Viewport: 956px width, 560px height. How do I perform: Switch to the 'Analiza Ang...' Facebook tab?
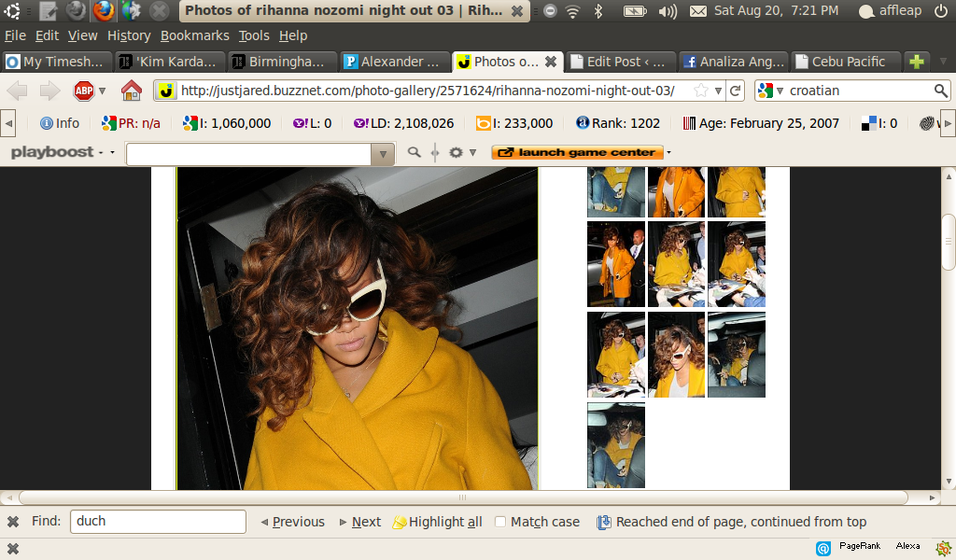(734, 62)
